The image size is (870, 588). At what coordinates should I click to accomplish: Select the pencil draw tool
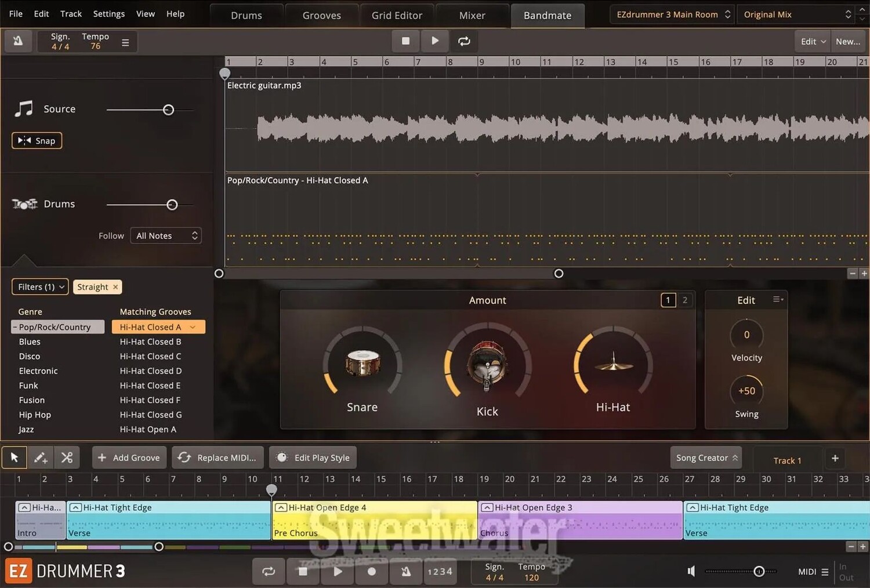click(x=41, y=458)
